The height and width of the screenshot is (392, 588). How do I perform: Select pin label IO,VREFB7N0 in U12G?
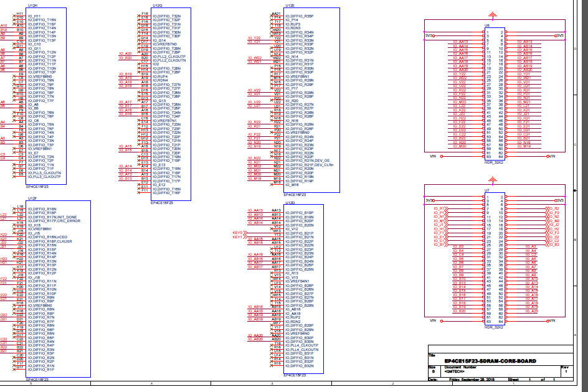(x=164, y=44)
